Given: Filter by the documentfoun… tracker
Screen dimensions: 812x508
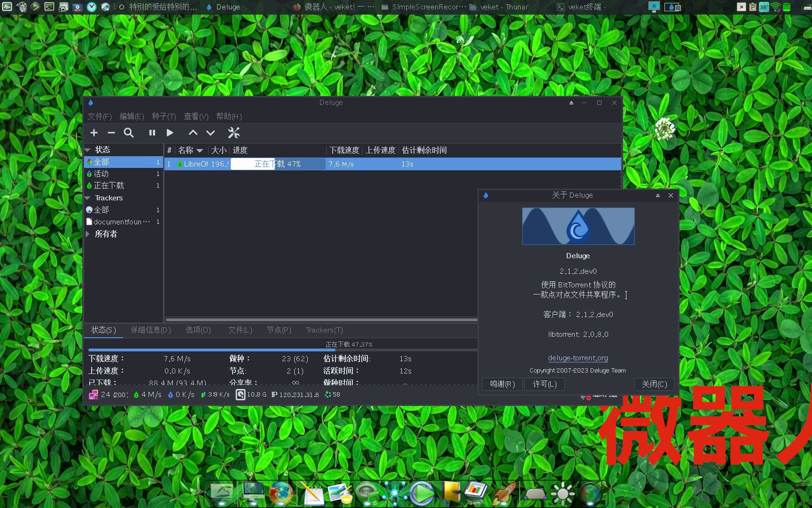Looking at the screenshot, I should (x=123, y=222).
